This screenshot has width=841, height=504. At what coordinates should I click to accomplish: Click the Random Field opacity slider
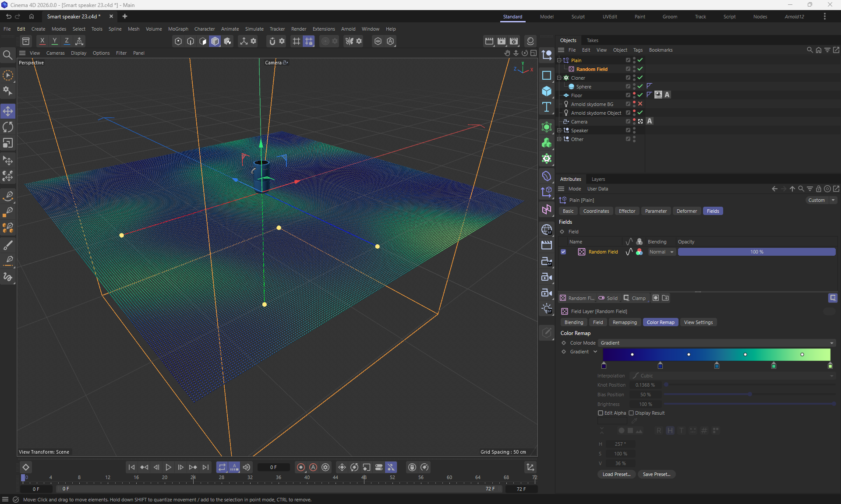(756, 252)
